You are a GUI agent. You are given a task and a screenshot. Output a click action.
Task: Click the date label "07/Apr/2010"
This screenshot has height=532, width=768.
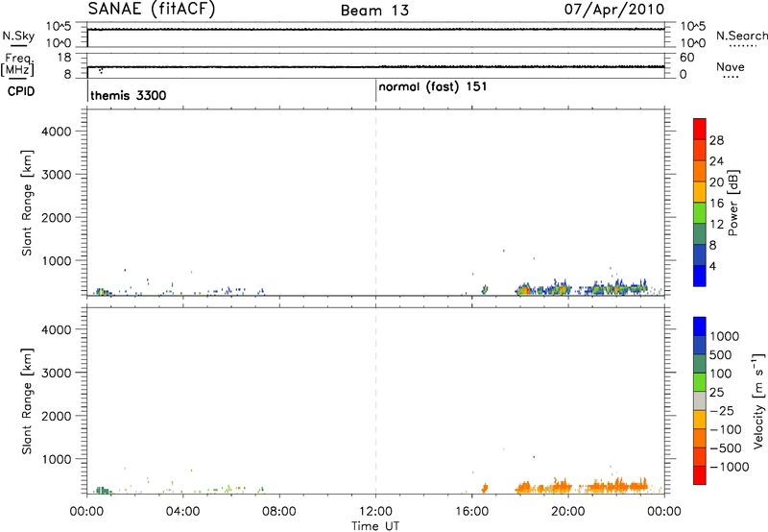tap(614, 10)
